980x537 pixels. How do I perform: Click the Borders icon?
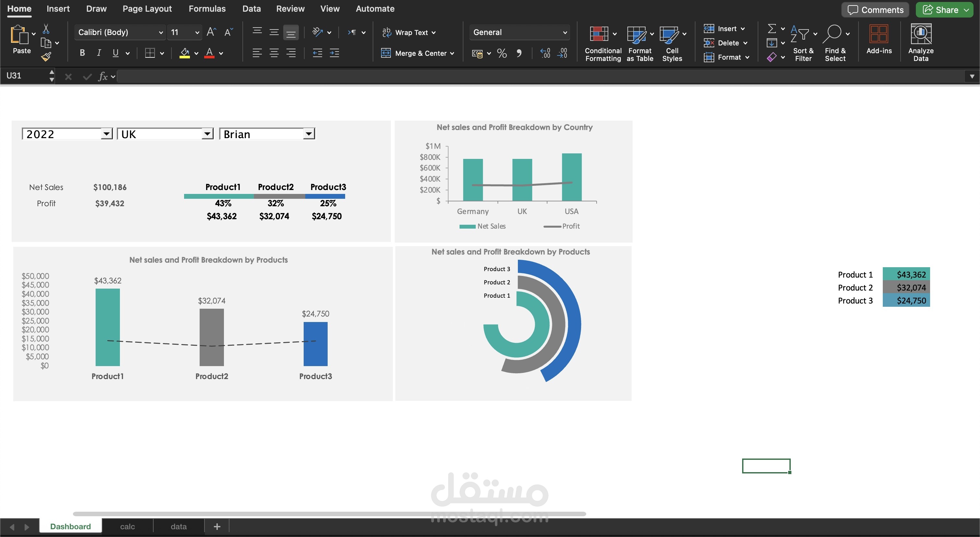(x=150, y=53)
